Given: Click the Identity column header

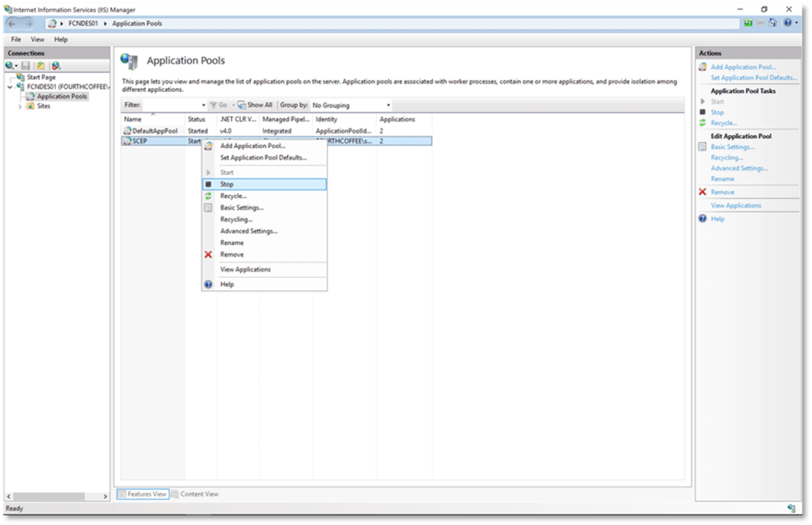Looking at the screenshot, I should click(x=326, y=119).
